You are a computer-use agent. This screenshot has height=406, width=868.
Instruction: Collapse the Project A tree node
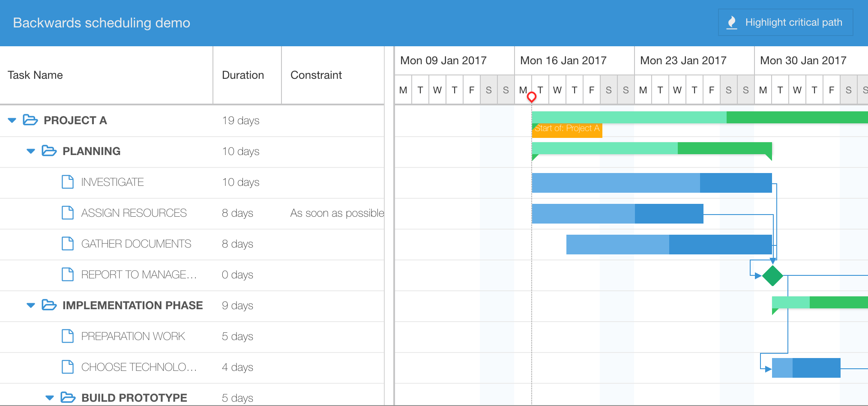point(12,120)
